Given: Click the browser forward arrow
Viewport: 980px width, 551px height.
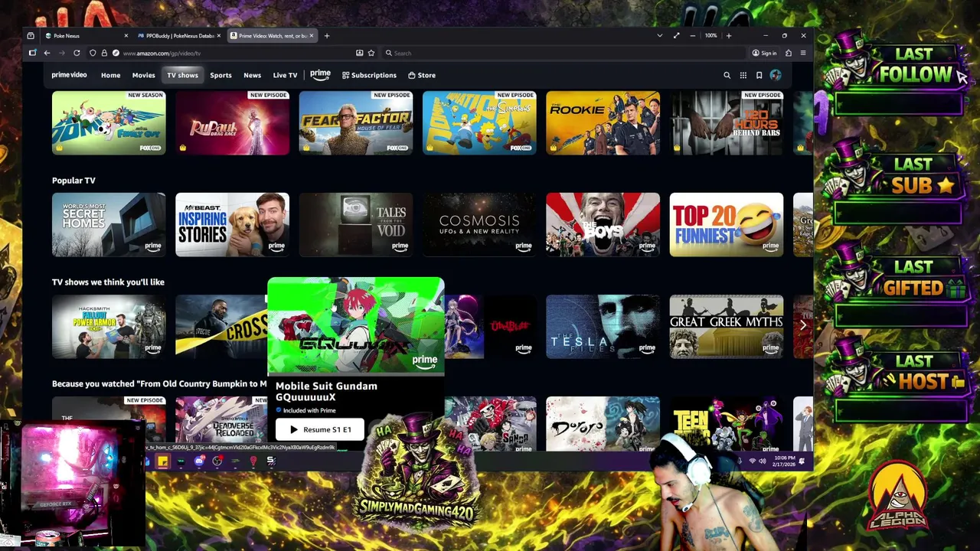Looking at the screenshot, I should (62, 53).
